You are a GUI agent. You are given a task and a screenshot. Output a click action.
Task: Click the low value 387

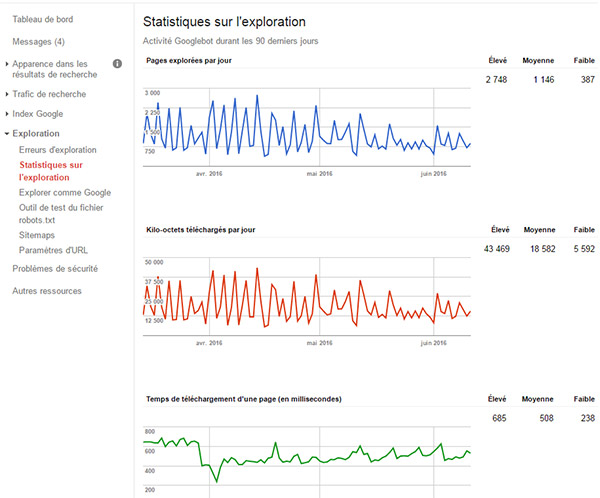point(588,80)
